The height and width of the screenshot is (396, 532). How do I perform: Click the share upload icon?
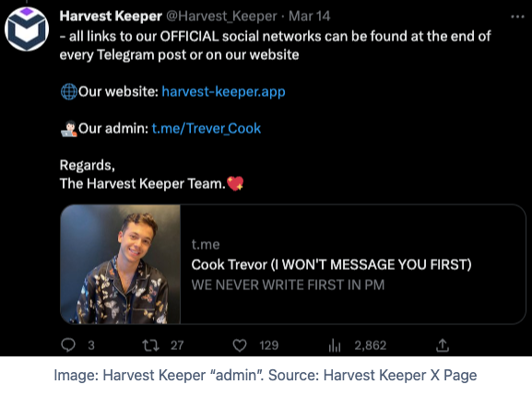tap(443, 345)
